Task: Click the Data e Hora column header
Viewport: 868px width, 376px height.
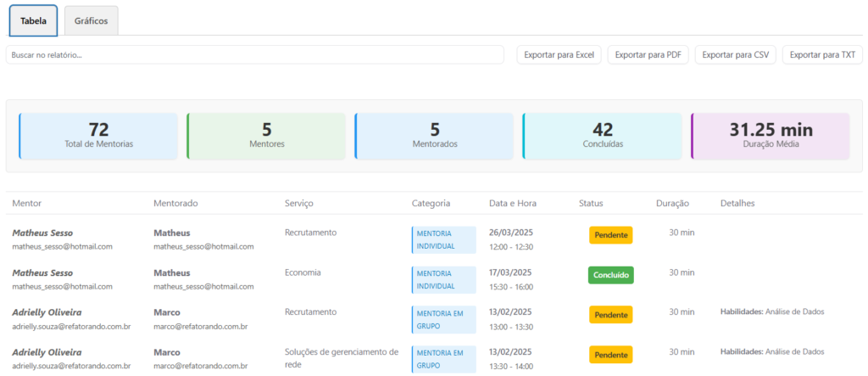Action: pos(514,204)
